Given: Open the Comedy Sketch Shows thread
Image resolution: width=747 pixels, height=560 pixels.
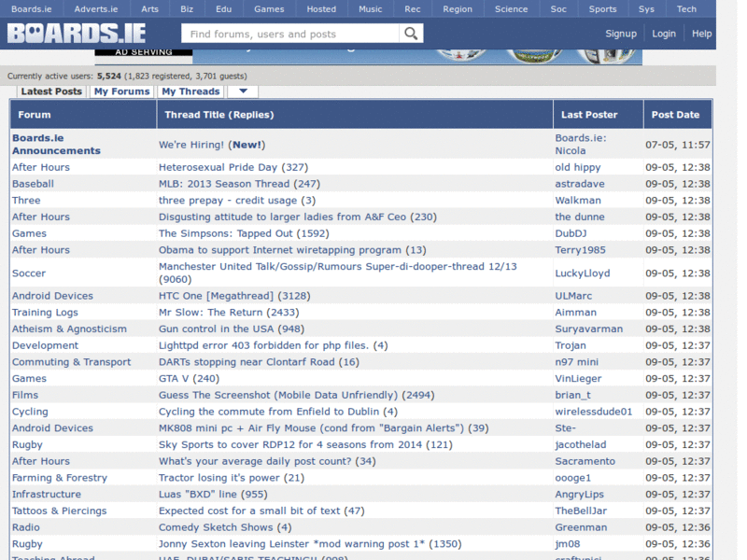Looking at the screenshot, I should (x=216, y=527).
